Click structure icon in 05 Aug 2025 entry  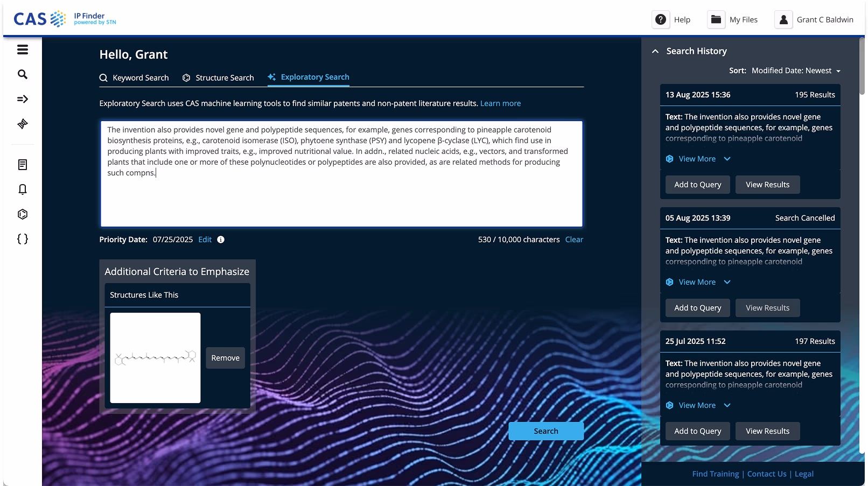(x=670, y=282)
